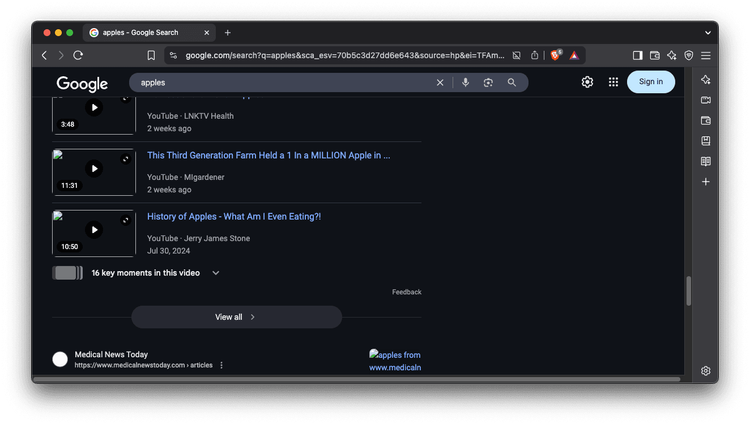Open History of Apples video link

pyautogui.click(x=234, y=217)
